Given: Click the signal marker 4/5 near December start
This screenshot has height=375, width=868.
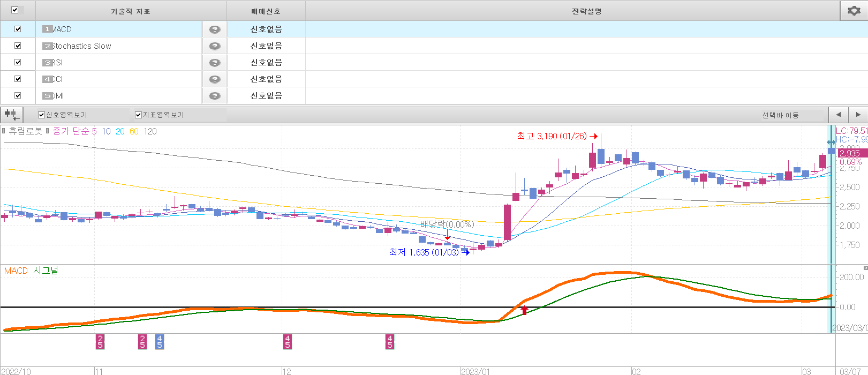Looking at the screenshot, I should (x=288, y=342).
